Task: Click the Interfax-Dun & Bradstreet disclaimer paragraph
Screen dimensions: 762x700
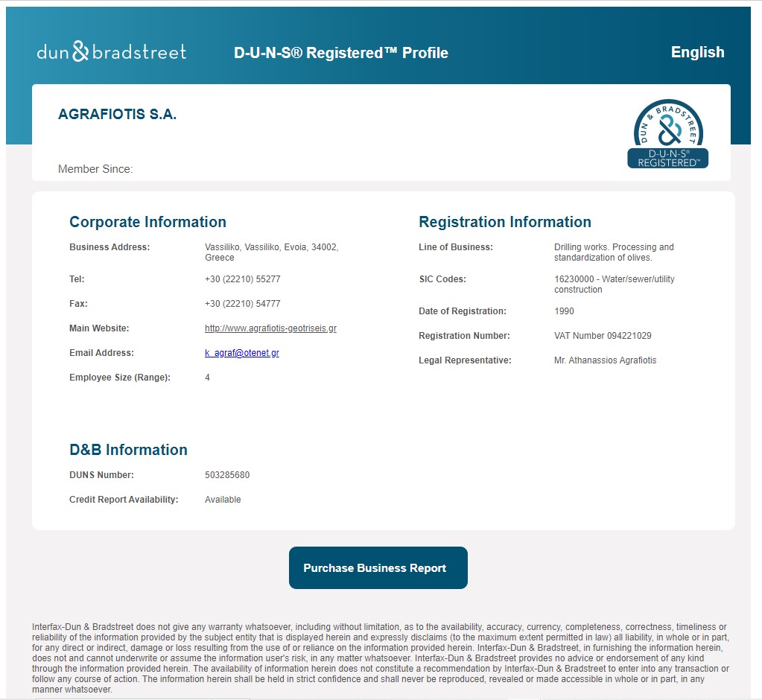Action: click(381, 658)
